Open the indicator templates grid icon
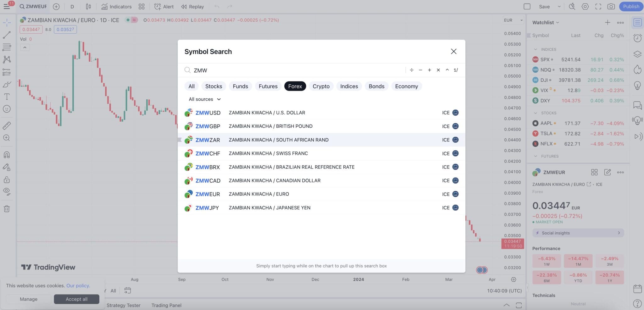 pyautogui.click(x=142, y=7)
